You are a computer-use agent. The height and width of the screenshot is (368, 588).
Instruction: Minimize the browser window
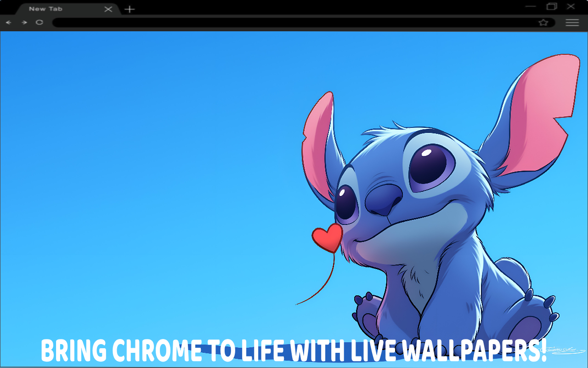click(x=531, y=6)
